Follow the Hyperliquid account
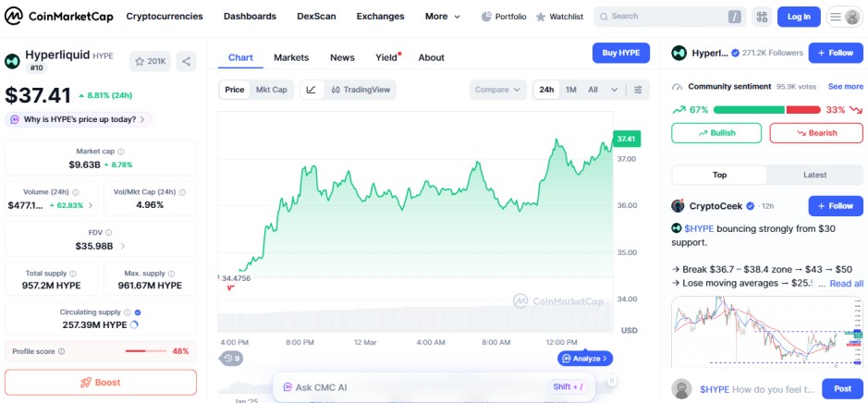868x403 pixels. pyautogui.click(x=836, y=53)
